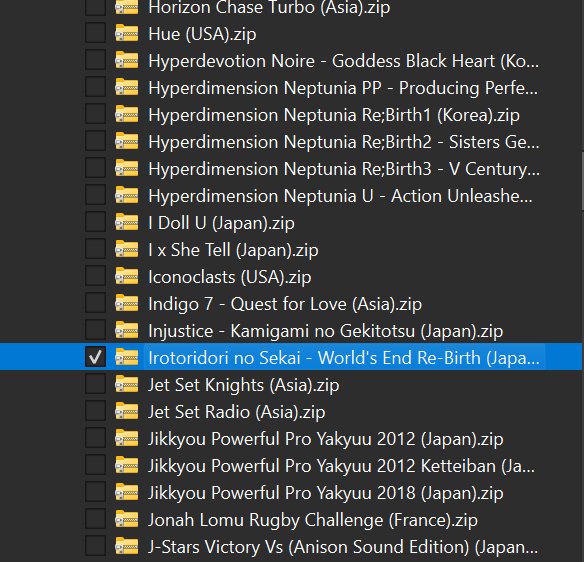Click zip icon for Neptunia Re;Birth2 Sisters
The height and width of the screenshot is (562, 584).
[x=127, y=142]
